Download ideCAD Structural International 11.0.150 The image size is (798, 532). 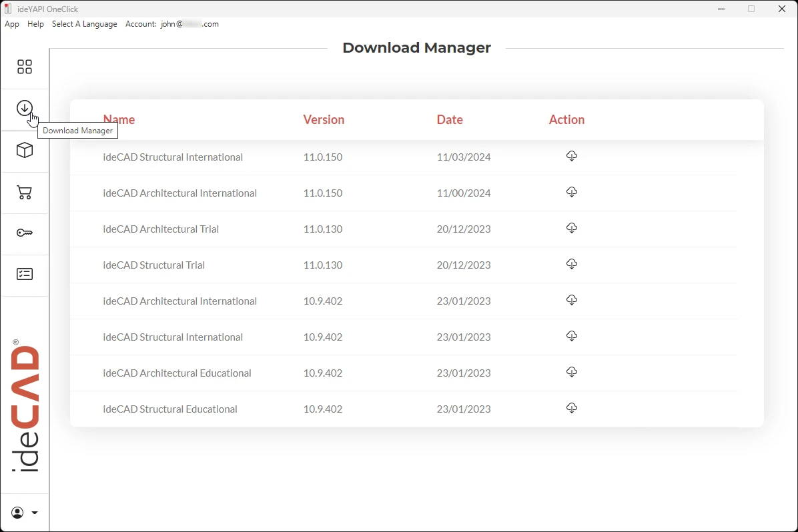click(572, 156)
